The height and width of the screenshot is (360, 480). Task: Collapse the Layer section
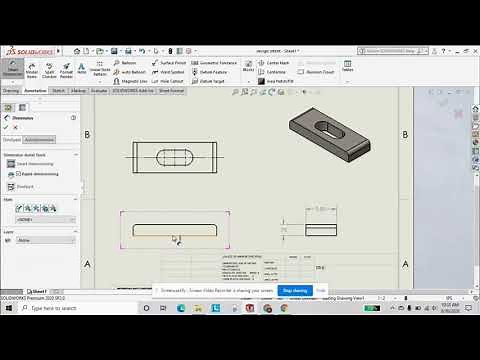click(x=76, y=232)
